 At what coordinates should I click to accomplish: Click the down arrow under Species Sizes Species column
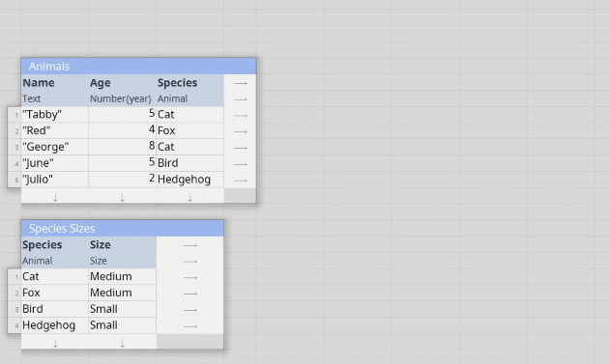(55, 343)
